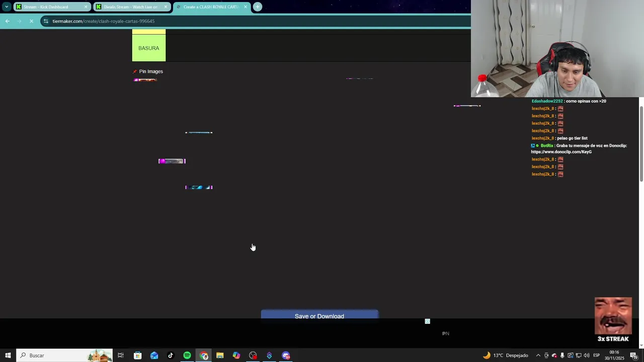Stop loading the tiermaker page
644x362 pixels.
pos(31,21)
